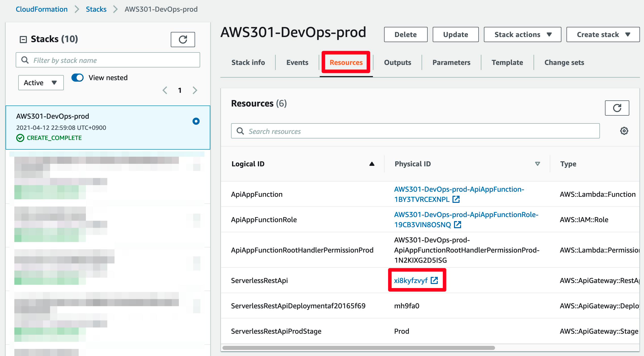Switch to the Stack info tab

coord(248,62)
